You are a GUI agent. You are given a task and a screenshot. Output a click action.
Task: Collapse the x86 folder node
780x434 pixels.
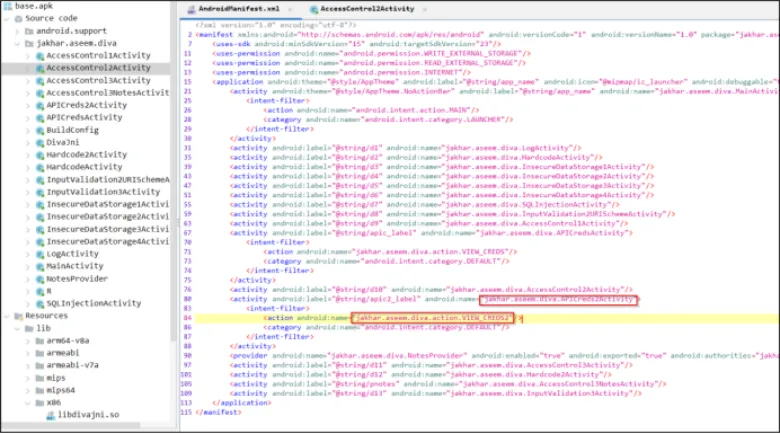(x=28, y=403)
